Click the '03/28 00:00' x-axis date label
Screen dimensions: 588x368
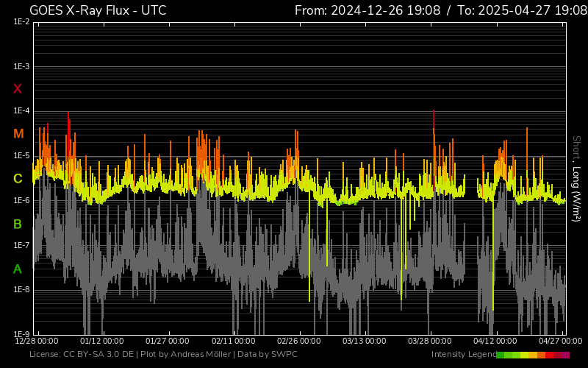click(430, 341)
